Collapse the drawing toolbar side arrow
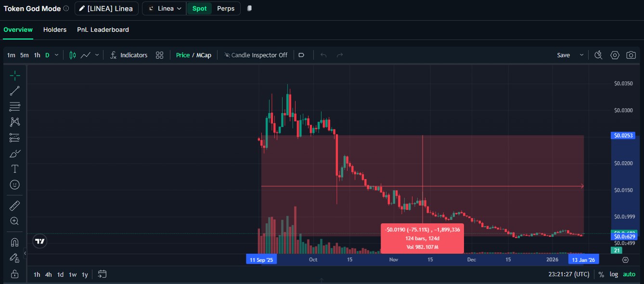The width and height of the screenshot is (644, 284). (25, 253)
